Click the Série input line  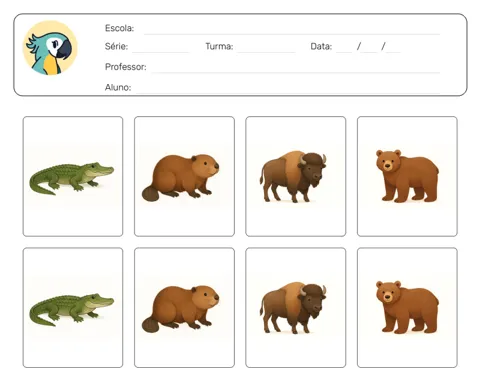point(160,49)
